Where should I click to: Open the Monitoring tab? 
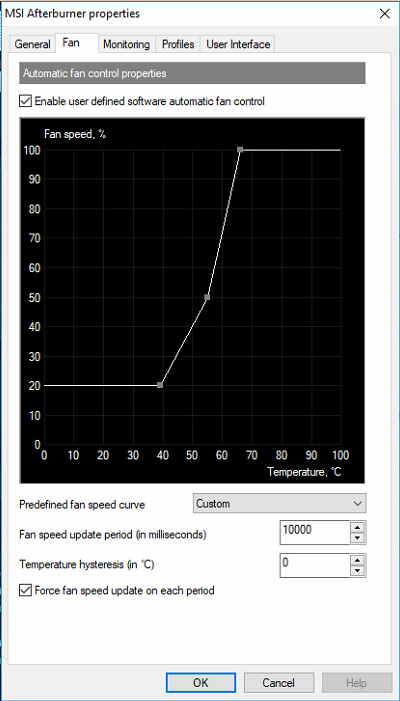click(x=126, y=44)
